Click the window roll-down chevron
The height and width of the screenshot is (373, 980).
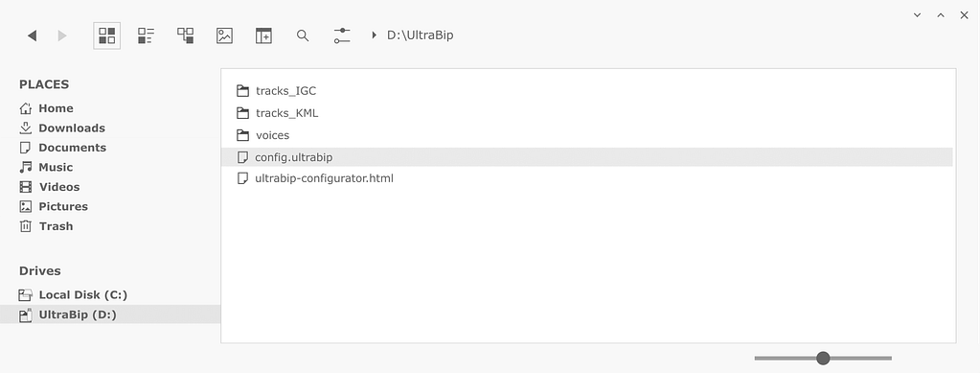coord(918,15)
